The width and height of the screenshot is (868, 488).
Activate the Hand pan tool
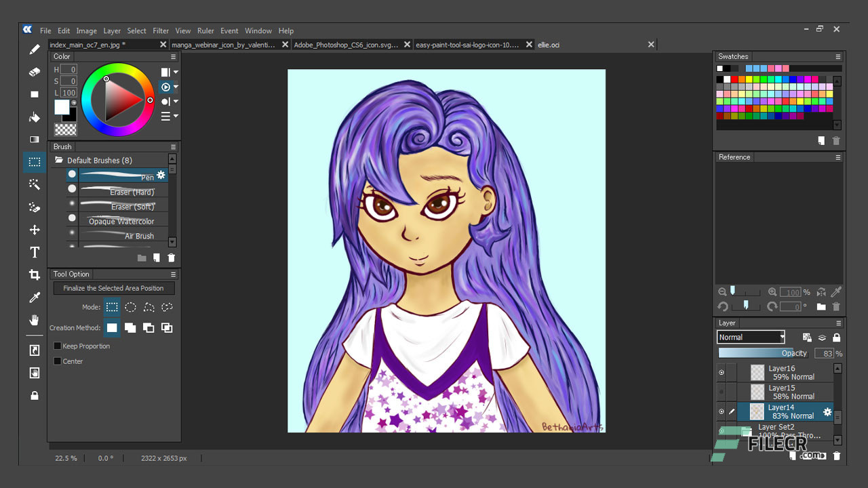pos(35,320)
